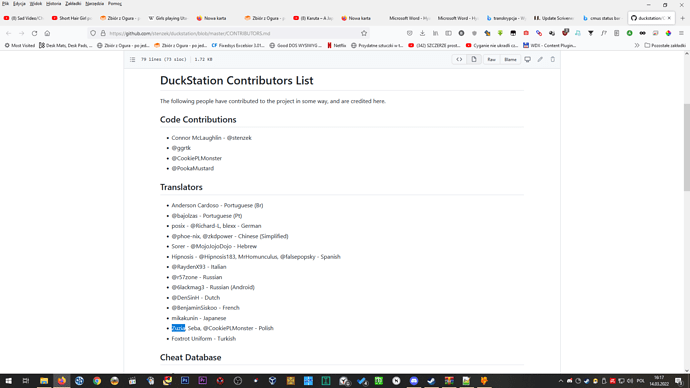Open Google Chrome from the taskbar
690x388 pixels.
pos(97,381)
